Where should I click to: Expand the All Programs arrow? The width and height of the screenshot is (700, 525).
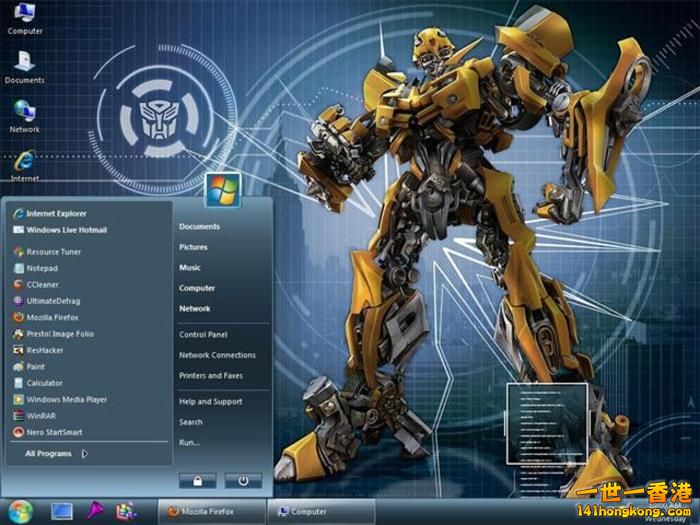[x=84, y=454]
